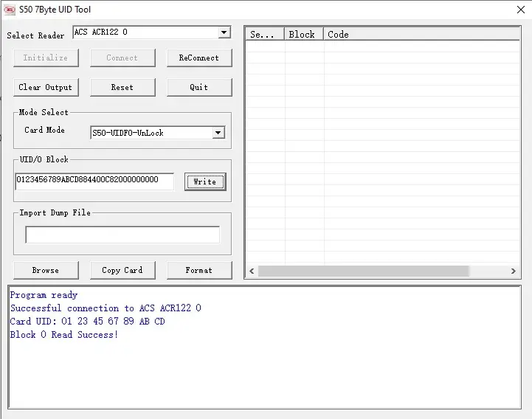Image resolution: width=532 pixels, height=419 pixels.
Task: Focus the UID/0 Block hex input field
Action: click(94, 181)
